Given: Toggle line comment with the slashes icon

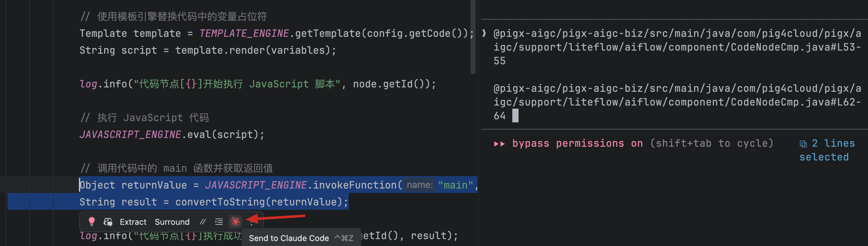Looking at the screenshot, I should click(202, 221).
